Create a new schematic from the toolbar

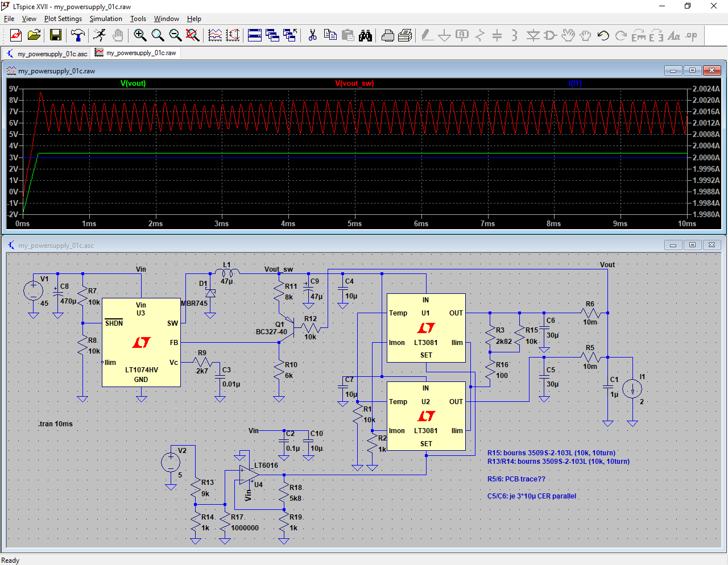(16, 35)
